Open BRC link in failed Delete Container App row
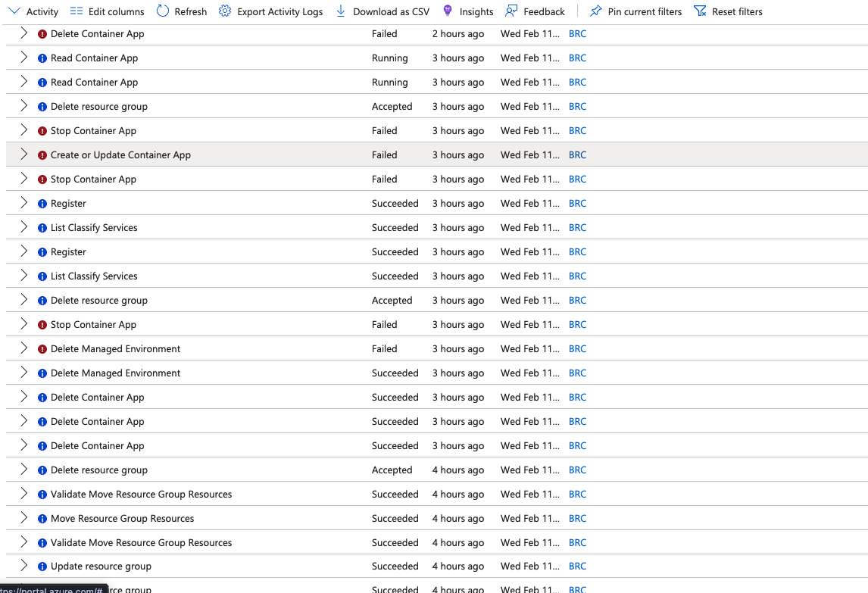Viewport: 868px width, 593px height. click(x=577, y=34)
